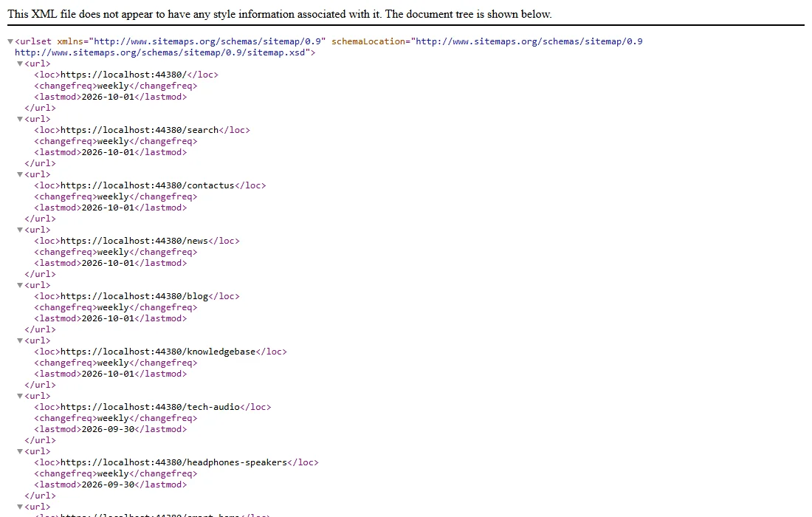Click the lastmod 2026-09-30 under headphones-speakers

pos(108,485)
